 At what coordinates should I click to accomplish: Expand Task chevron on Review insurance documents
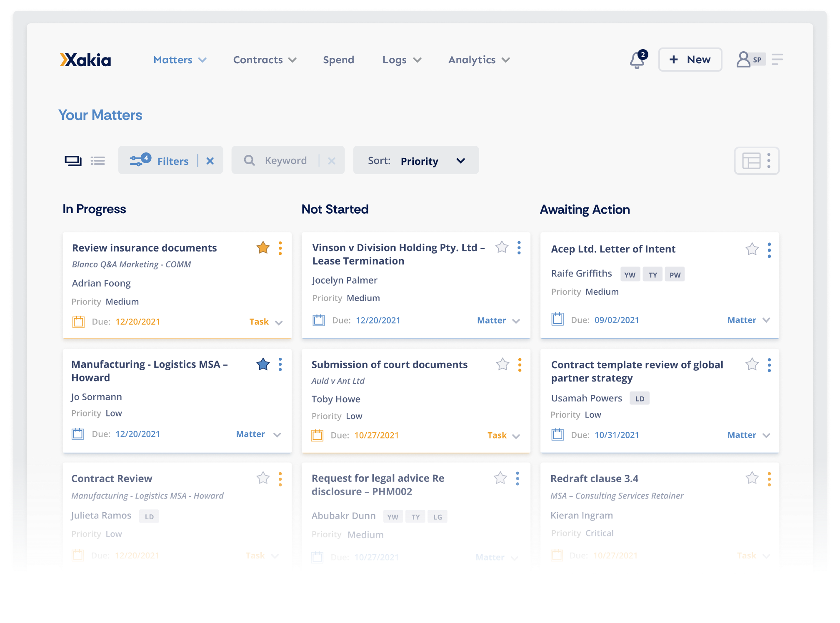point(279,322)
